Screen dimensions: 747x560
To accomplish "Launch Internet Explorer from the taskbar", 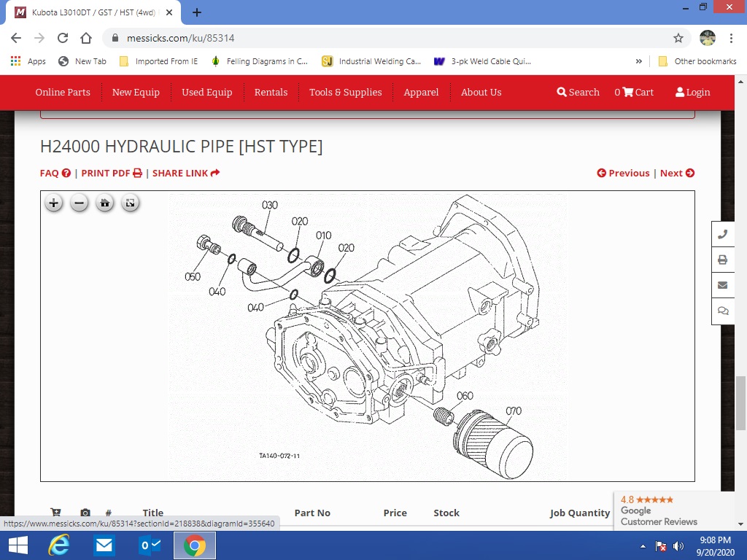I will coord(58,545).
